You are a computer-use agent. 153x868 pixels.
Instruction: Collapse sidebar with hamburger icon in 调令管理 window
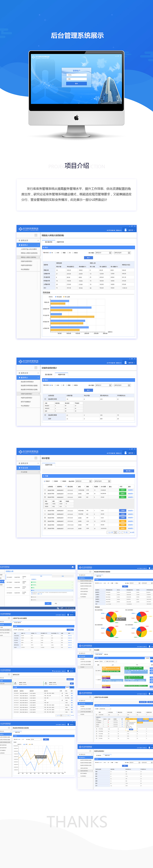click(x=36, y=458)
